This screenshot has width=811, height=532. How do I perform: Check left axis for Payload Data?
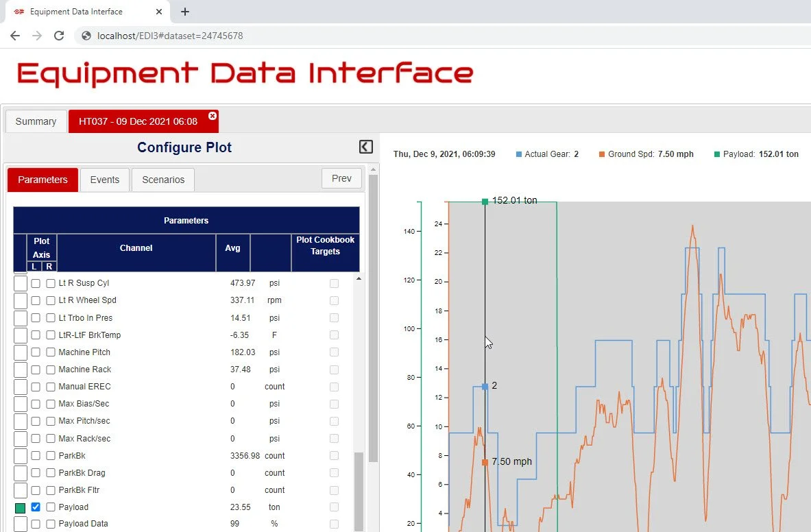36,524
